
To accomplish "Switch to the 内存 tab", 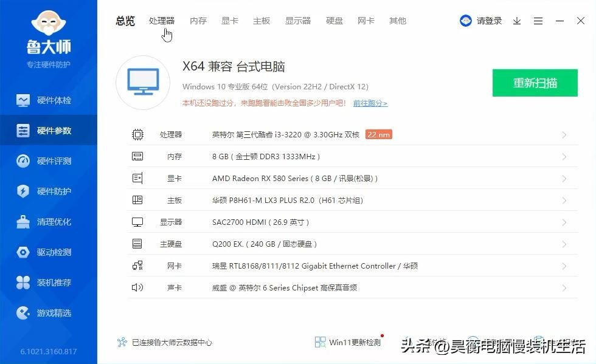I will 198,20.
